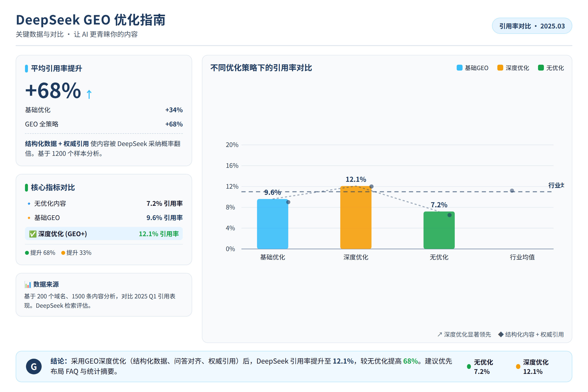Click the 深度优化 x-axis label
The width and height of the screenshot is (588, 392).
pos(356,257)
